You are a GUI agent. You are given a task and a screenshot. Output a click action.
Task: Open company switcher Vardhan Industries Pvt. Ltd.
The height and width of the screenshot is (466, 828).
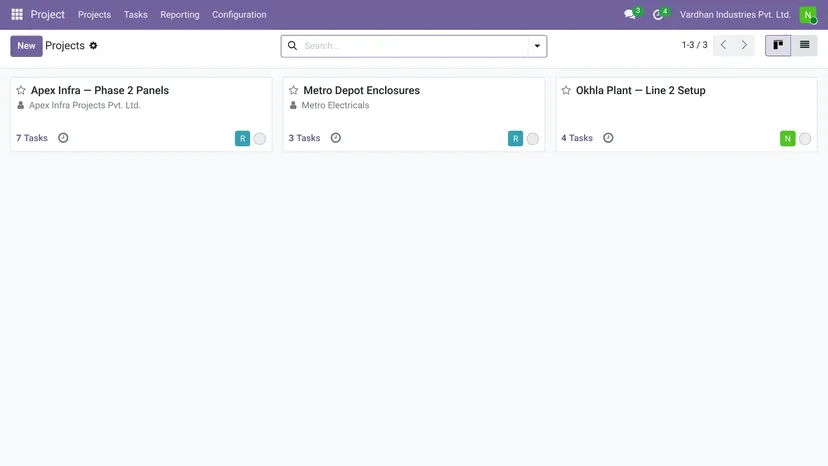click(x=735, y=15)
